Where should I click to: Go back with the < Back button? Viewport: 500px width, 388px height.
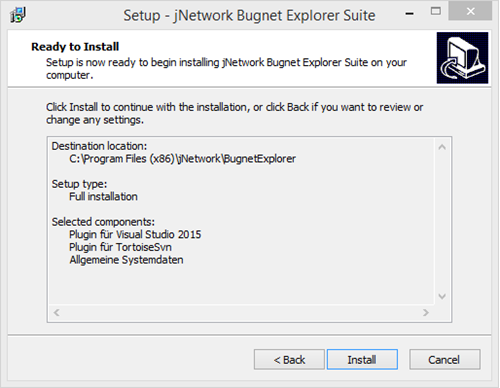[x=289, y=359]
